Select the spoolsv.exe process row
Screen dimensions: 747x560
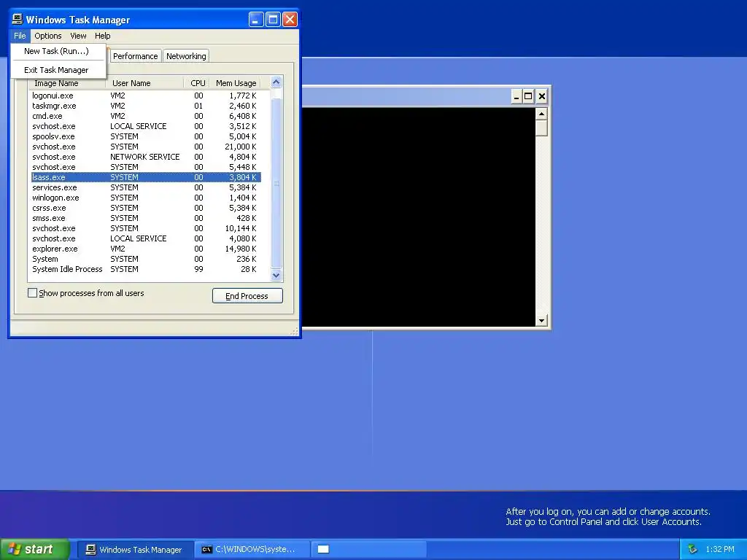point(145,136)
